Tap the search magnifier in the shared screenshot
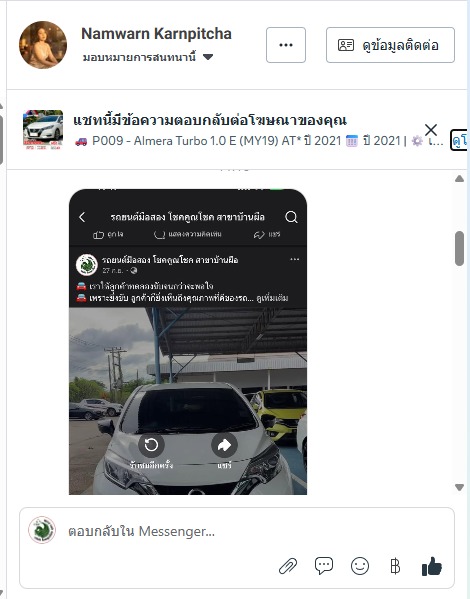 [291, 217]
